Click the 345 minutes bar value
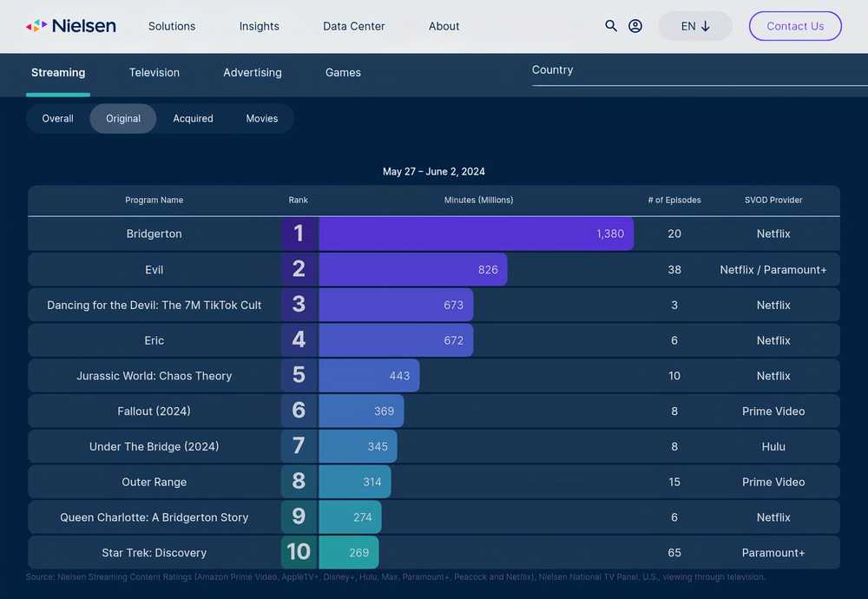Viewport: 868px width, 599px height. (x=378, y=447)
